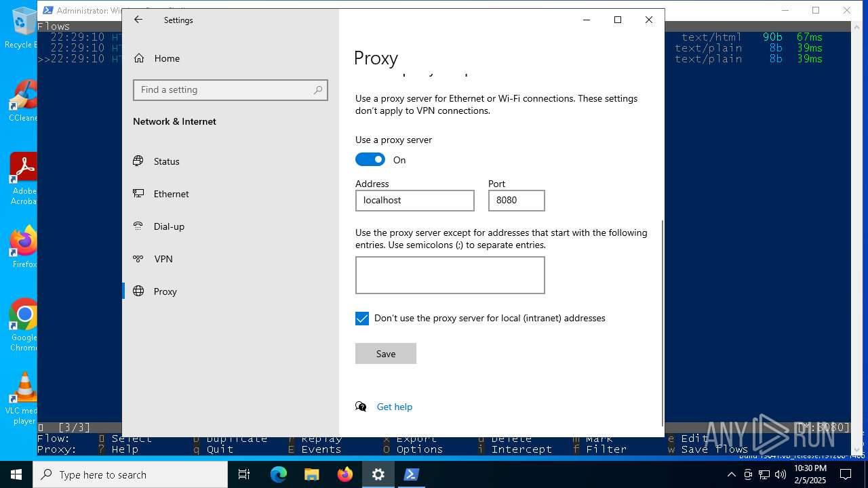This screenshot has height=488, width=868.
Task: Launch Firefox from the taskbar
Action: pos(345,474)
